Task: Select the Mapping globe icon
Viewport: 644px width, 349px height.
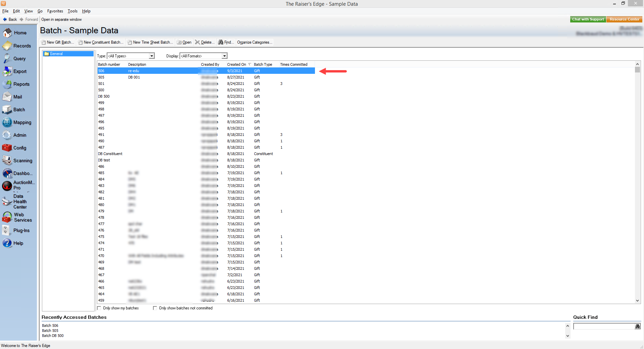Action: pyautogui.click(x=7, y=122)
